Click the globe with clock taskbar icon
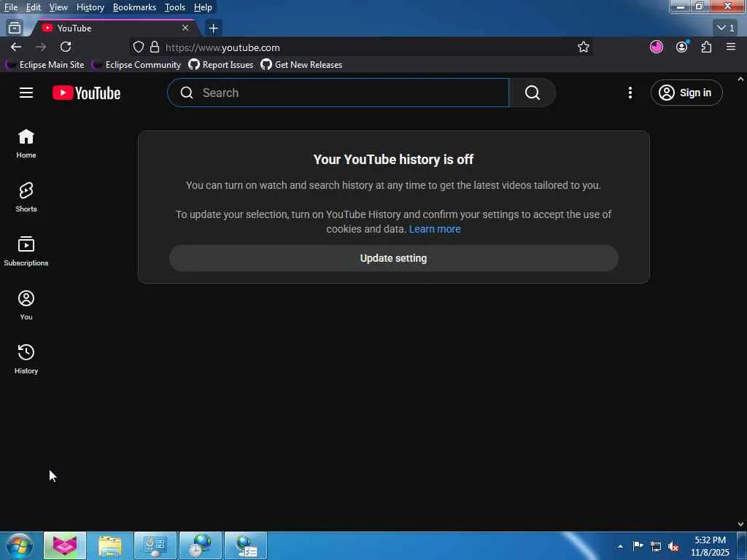This screenshot has width=747, height=560. [201, 545]
